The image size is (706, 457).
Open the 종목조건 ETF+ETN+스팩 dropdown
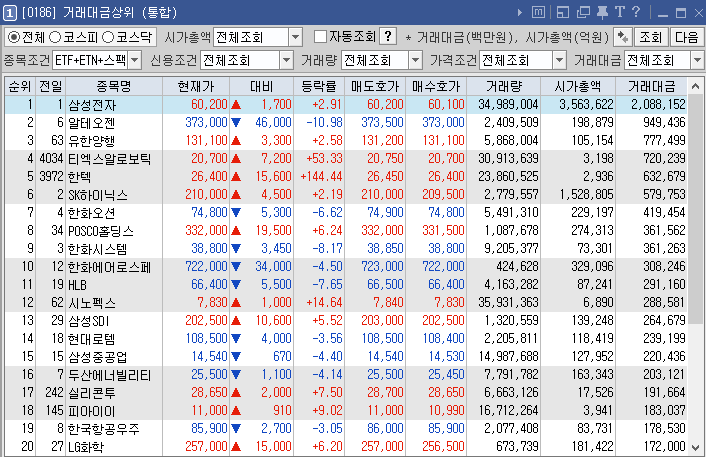click(x=135, y=60)
